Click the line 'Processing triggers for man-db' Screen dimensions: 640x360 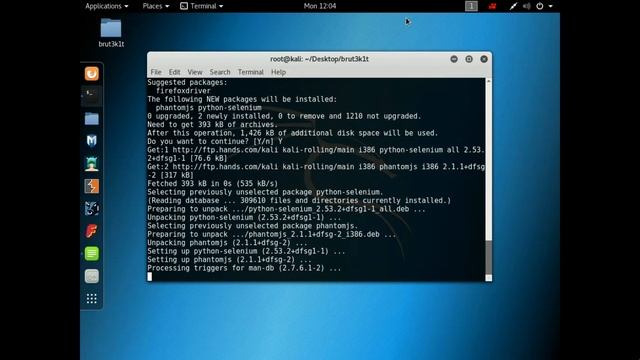pos(244,268)
